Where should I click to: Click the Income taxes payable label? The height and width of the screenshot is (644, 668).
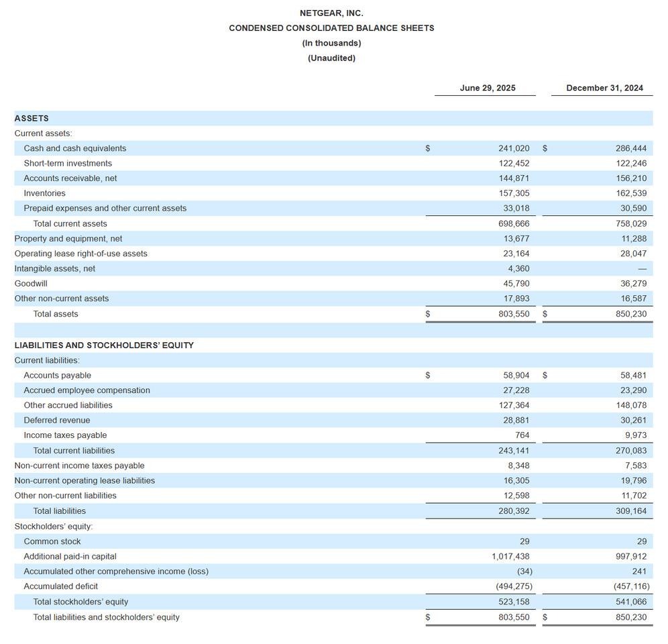coord(65,435)
